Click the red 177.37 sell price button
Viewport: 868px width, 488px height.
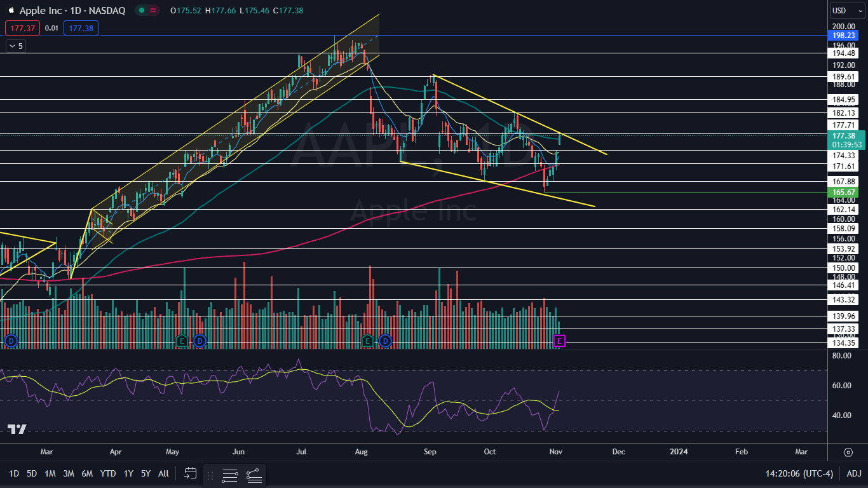point(23,28)
